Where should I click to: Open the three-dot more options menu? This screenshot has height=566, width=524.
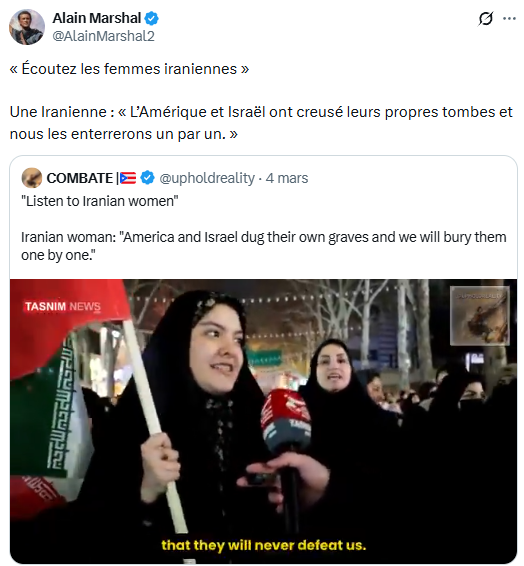[x=509, y=18]
